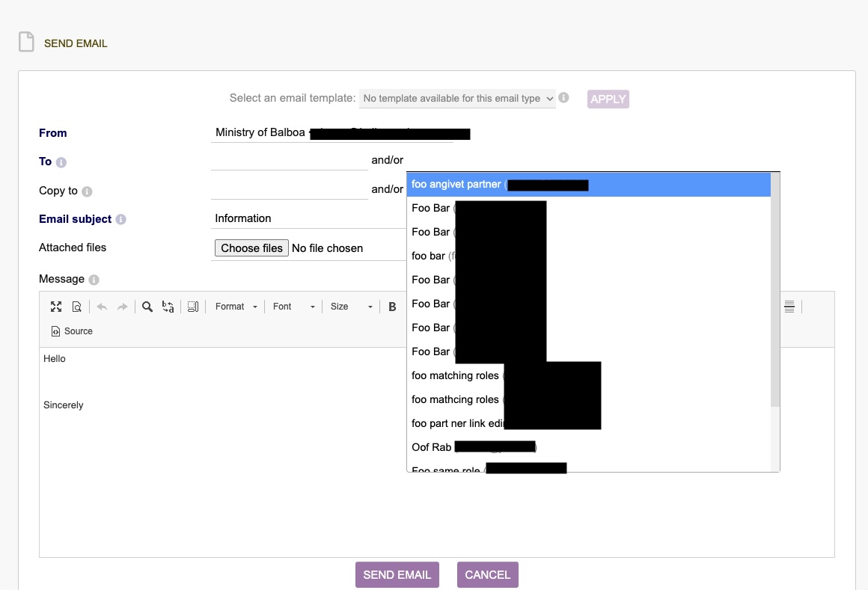Click the Replace toolbar icon
868x590 pixels.
click(168, 307)
